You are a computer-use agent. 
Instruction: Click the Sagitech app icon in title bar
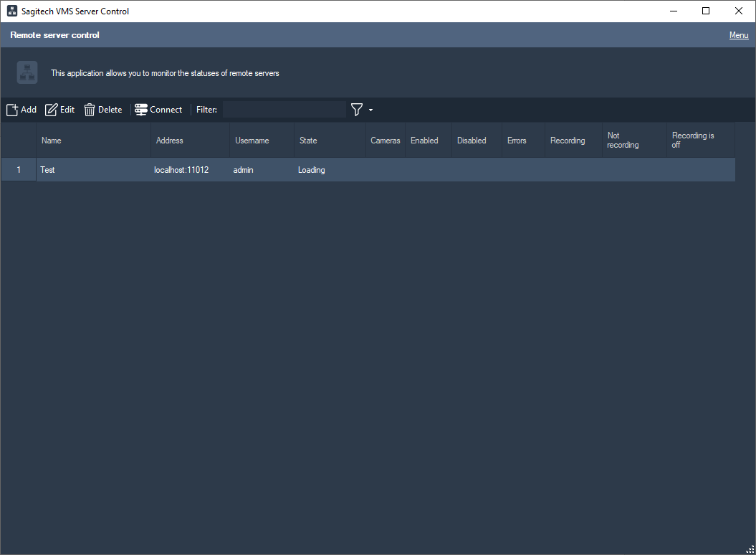[x=12, y=11]
